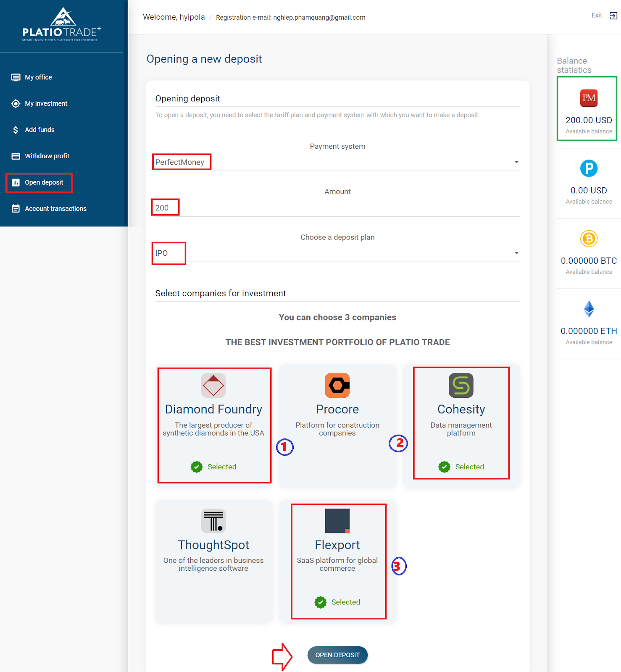Click the Withdraw profit card icon
This screenshot has height=672, width=621.
16,156
